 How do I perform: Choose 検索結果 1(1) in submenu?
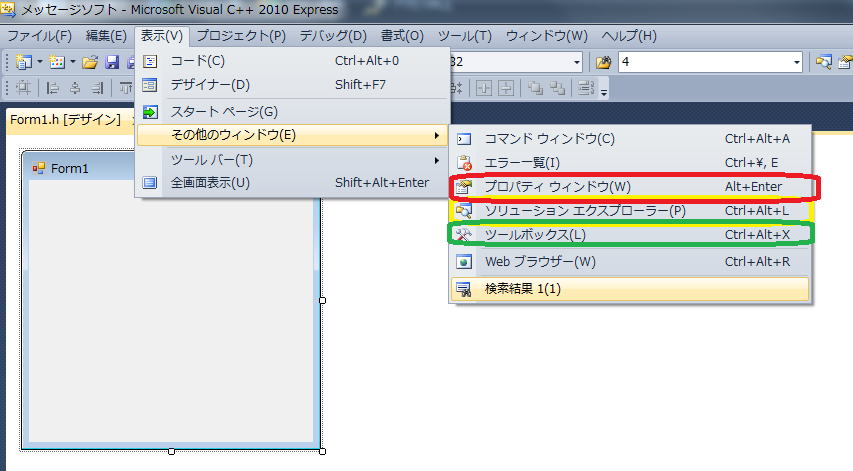click(630, 289)
